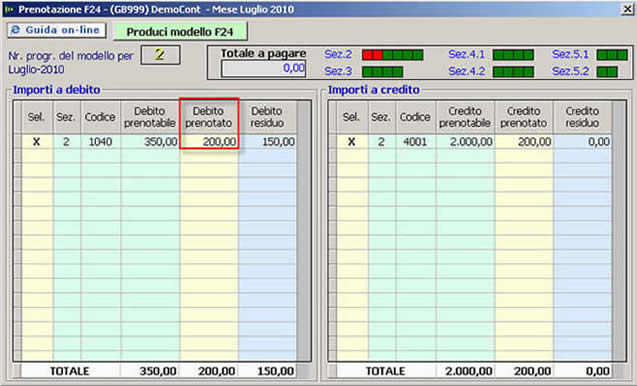Select the Credito prenotato cell 200,00
The image size is (637, 386).
tap(524, 142)
